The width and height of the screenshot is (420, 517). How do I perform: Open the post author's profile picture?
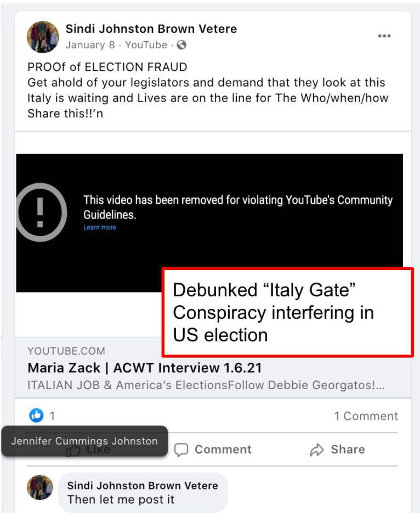pos(43,37)
